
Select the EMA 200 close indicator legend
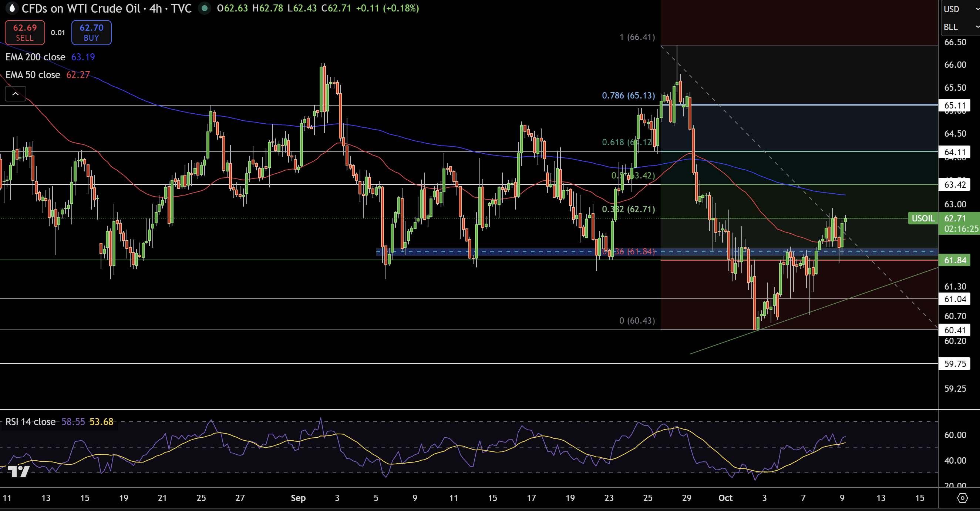[x=36, y=57]
